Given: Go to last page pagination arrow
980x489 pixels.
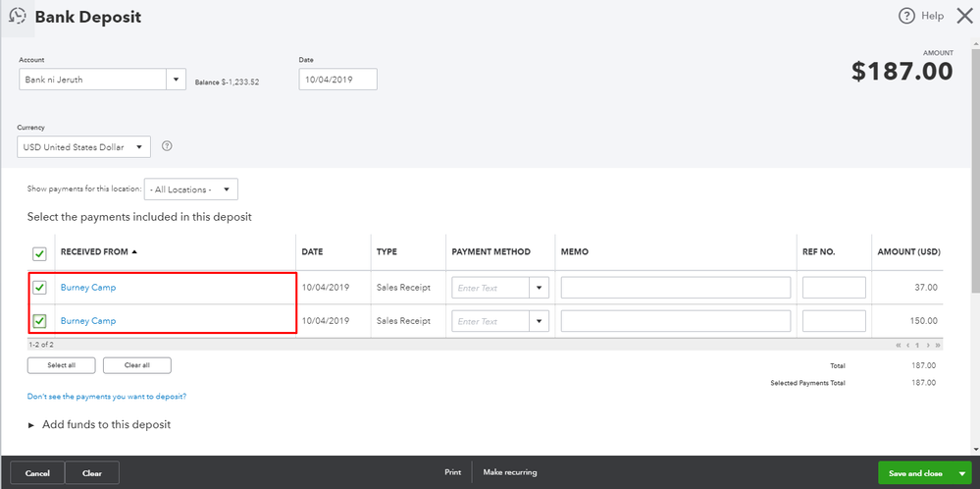Looking at the screenshot, I should pyautogui.click(x=938, y=346).
